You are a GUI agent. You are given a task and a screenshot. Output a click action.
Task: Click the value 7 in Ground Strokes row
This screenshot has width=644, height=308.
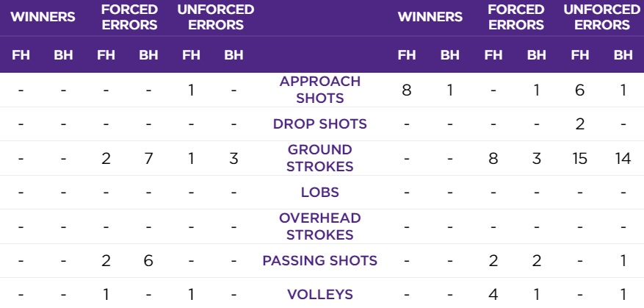(x=148, y=157)
